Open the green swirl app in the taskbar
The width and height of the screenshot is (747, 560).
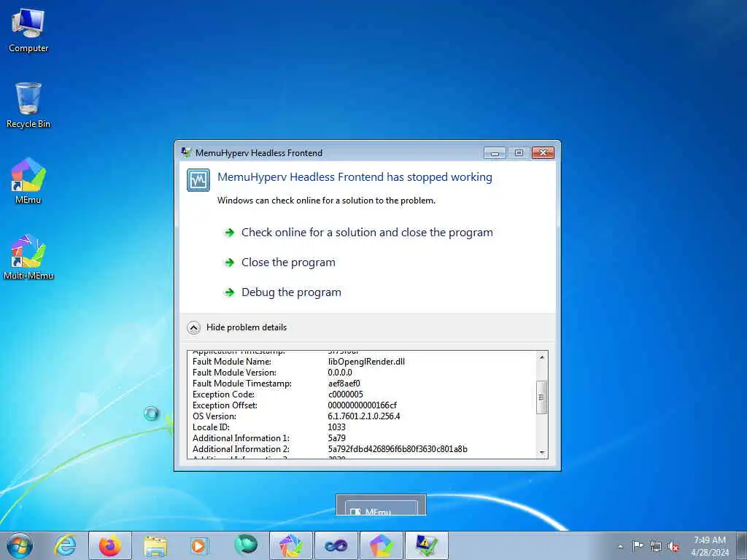click(246, 545)
